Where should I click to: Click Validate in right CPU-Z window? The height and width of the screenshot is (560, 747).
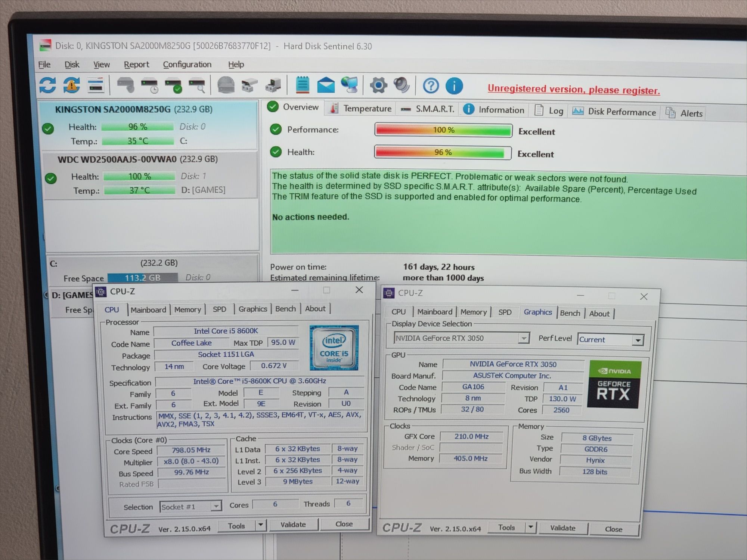coord(562,528)
